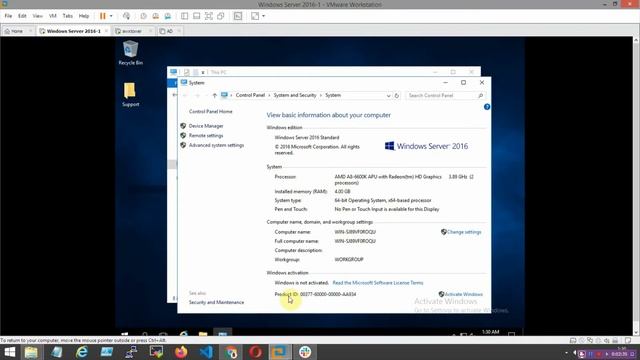The image size is (640, 360).
Task: Select the Windows Server 2016 Standard text
Action: pos(307,138)
